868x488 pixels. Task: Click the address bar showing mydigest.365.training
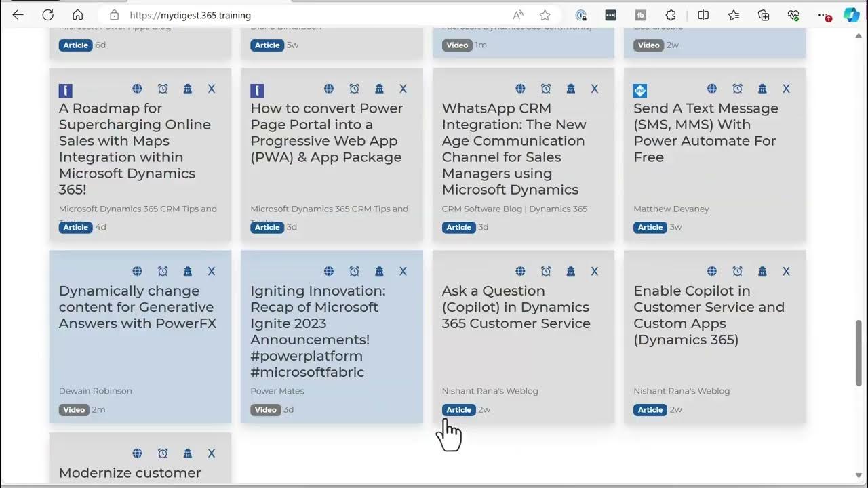pyautogui.click(x=305, y=15)
